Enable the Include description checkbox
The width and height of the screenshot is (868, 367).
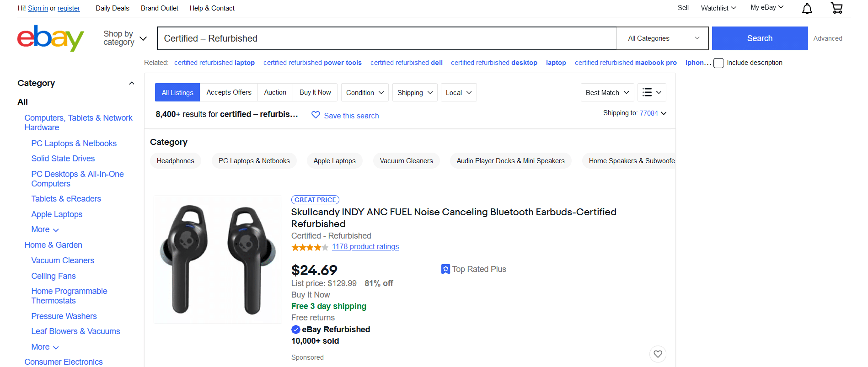pos(718,63)
